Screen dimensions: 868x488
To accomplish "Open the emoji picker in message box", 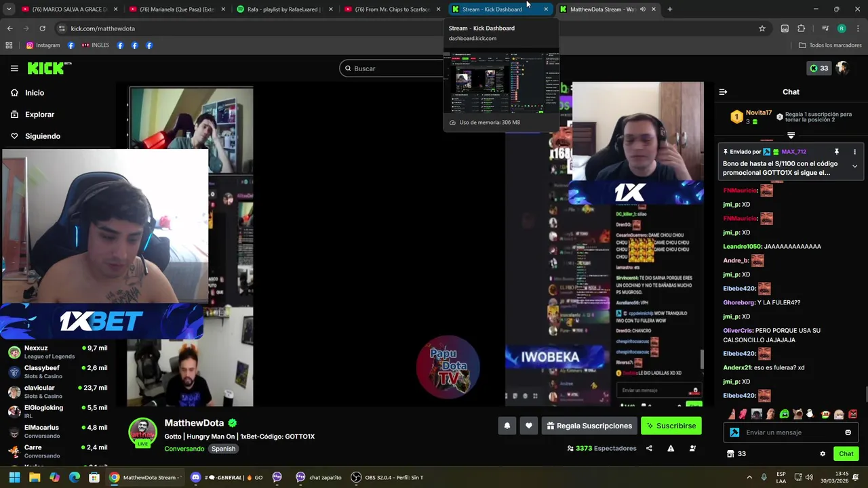I will [848, 432].
